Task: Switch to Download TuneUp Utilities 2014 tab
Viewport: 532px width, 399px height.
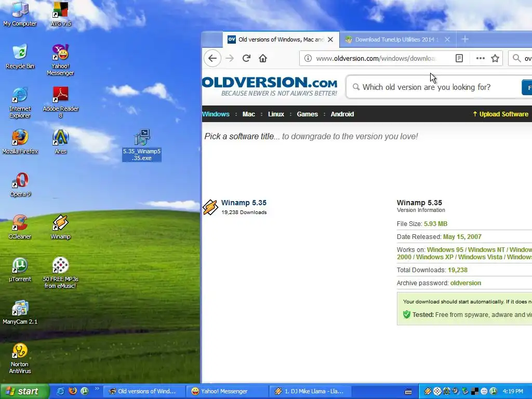Action: [x=397, y=39]
